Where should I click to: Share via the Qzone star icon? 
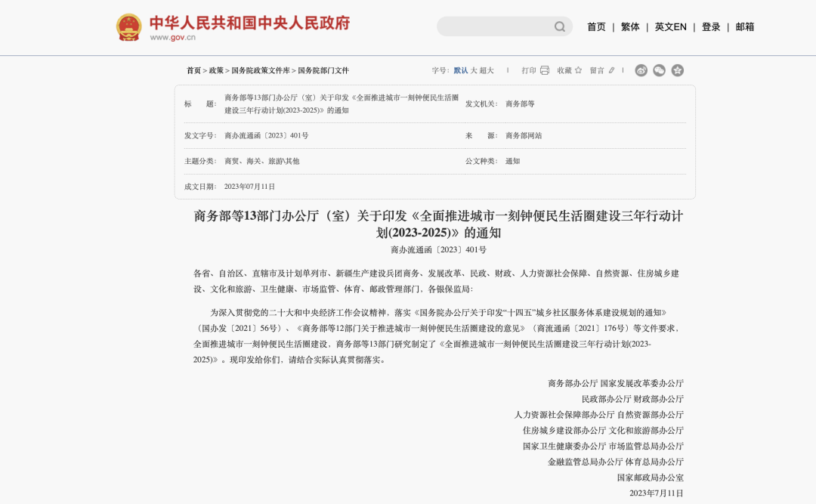click(678, 70)
